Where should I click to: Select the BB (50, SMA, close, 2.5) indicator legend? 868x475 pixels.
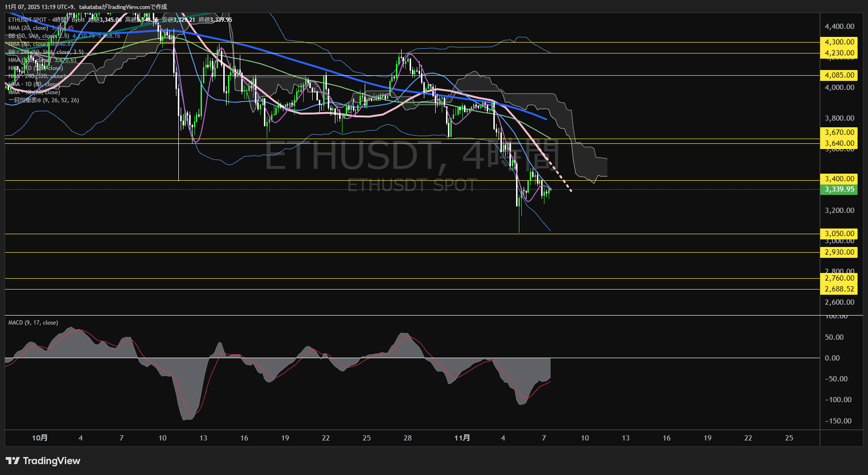pyautogui.click(x=38, y=36)
